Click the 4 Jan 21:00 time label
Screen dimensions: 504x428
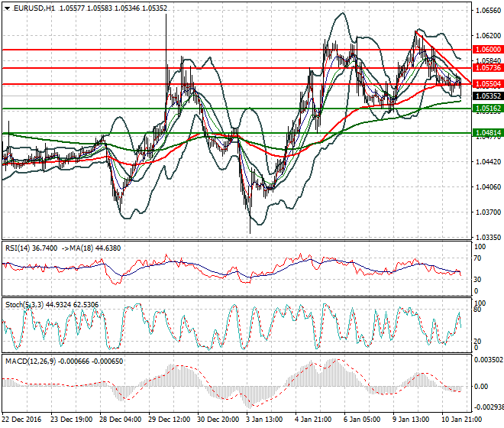point(313,420)
